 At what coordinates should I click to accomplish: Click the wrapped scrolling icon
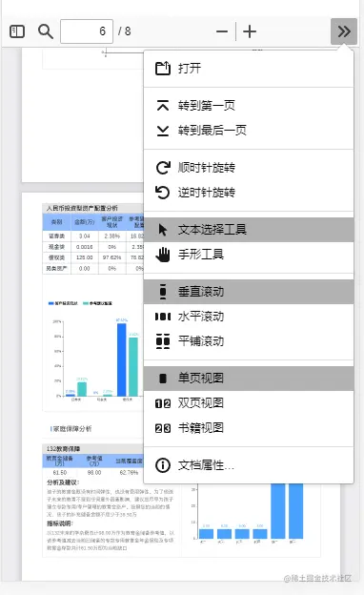point(163,341)
